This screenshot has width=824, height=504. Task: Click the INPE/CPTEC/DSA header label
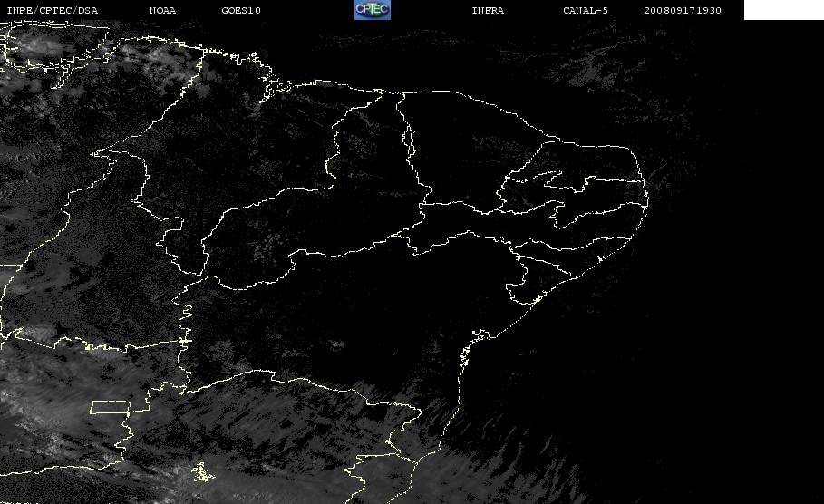pos(52,10)
